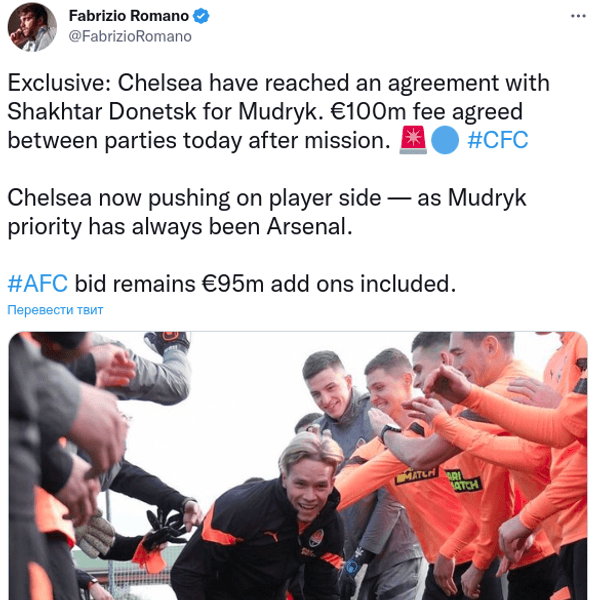Open the Fabrizio Romano display name
This screenshot has width=598, height=600.
129,16
